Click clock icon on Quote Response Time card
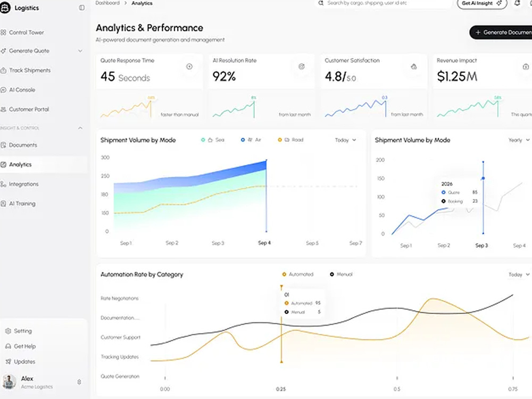This screenshot has width=532, height=399. [x=189, y=66]
